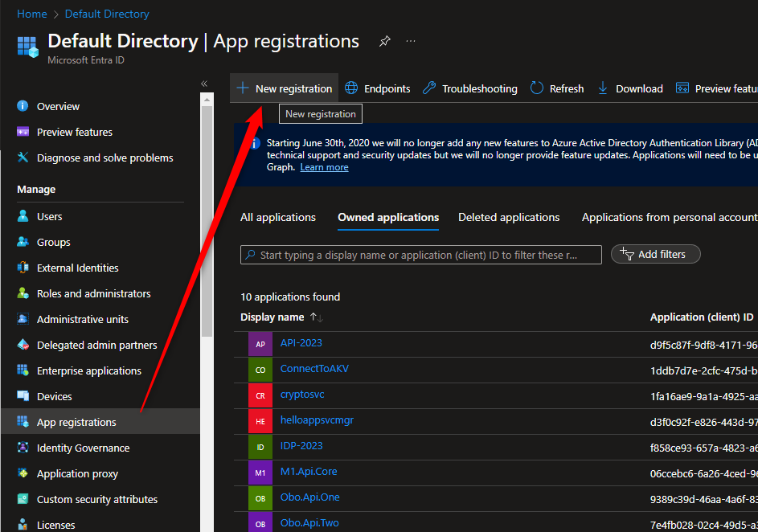Switch to Deleted applications tab

pos(509,217)
